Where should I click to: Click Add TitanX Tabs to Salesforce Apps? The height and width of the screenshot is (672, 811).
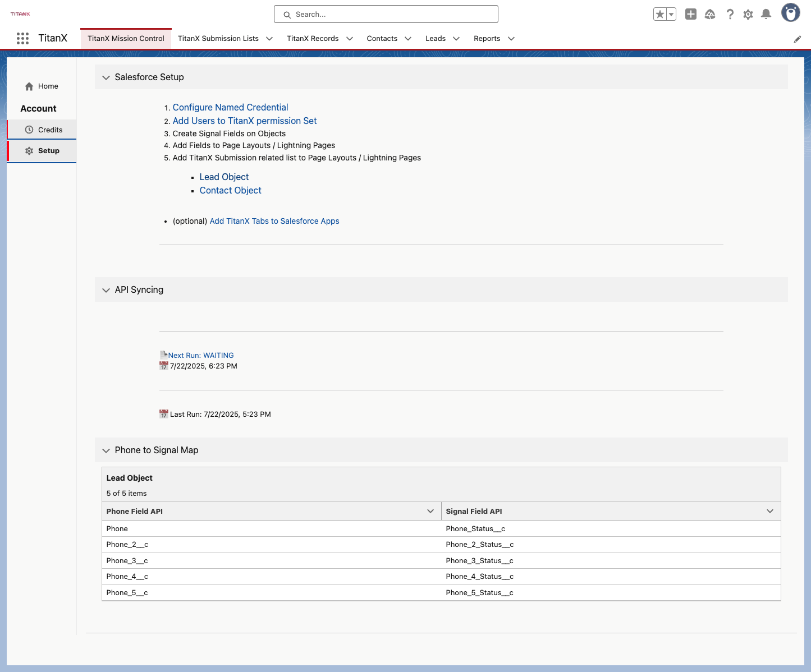pos(274,221)
